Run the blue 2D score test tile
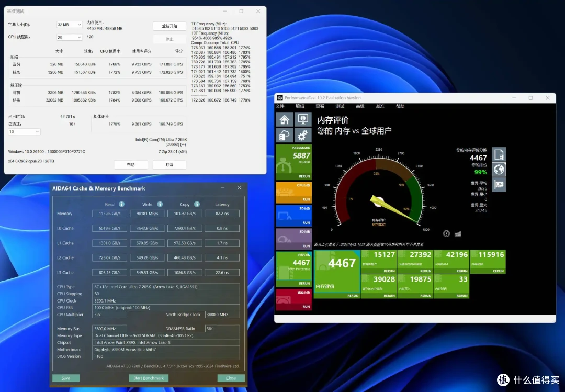The height and width of the screenshot is (392, 565). tap(293, 216)
